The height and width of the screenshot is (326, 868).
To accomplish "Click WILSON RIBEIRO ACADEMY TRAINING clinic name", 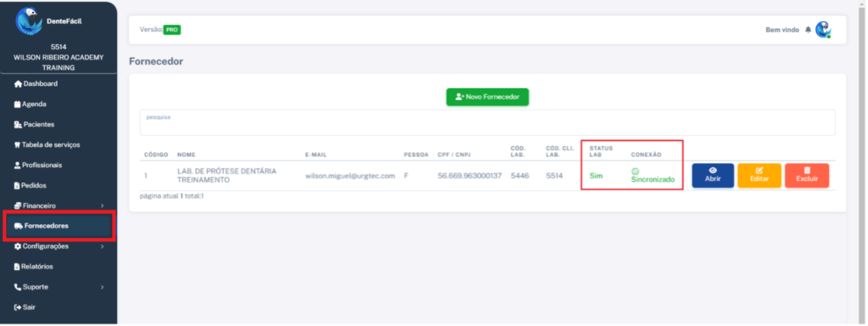I will point(58,63).
